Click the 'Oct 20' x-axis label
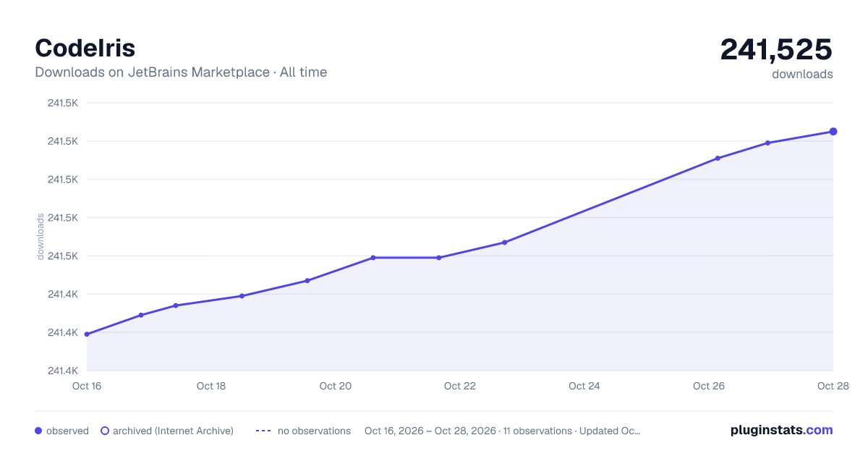Screen dimensions: 868x456 click(336, 386)
